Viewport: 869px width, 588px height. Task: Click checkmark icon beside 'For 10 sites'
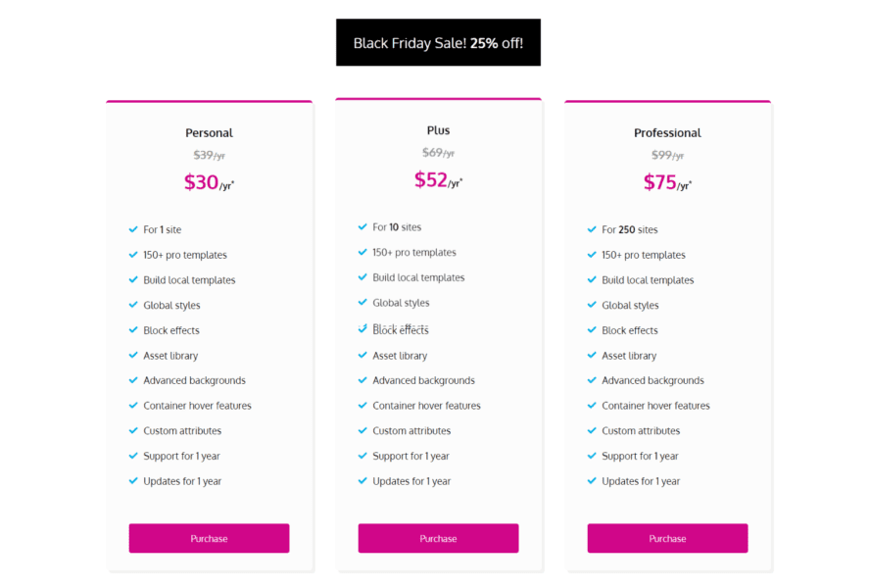click(x=362, y=226)
